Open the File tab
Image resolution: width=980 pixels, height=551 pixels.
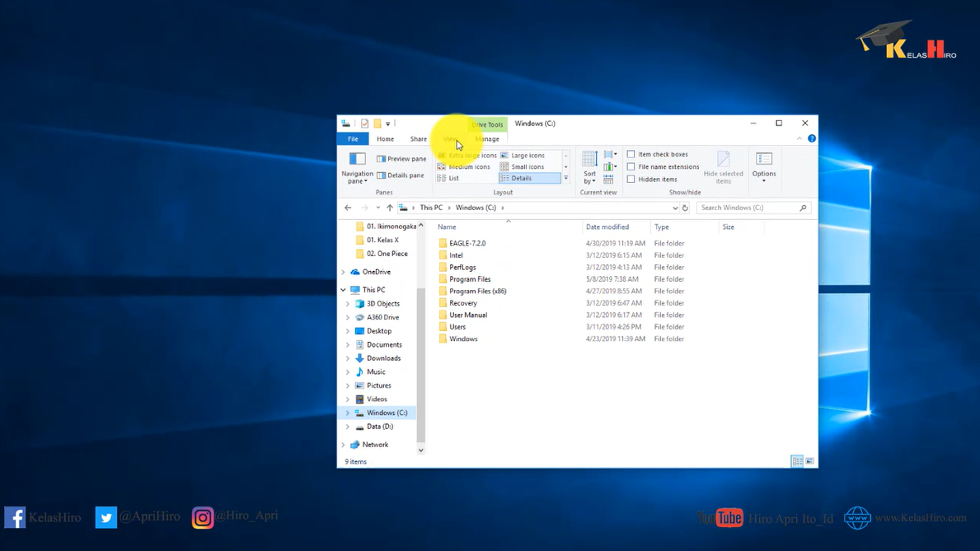353,138
